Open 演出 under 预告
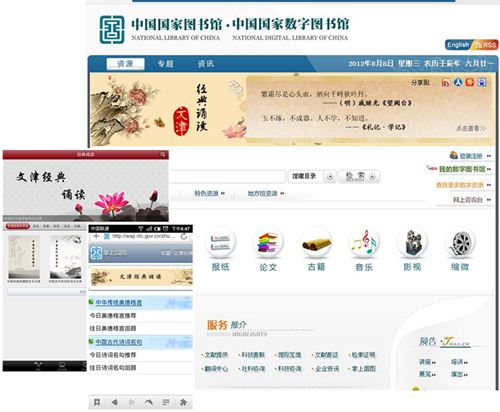Screen dimensions: 500x412 (x=459, y=374)
